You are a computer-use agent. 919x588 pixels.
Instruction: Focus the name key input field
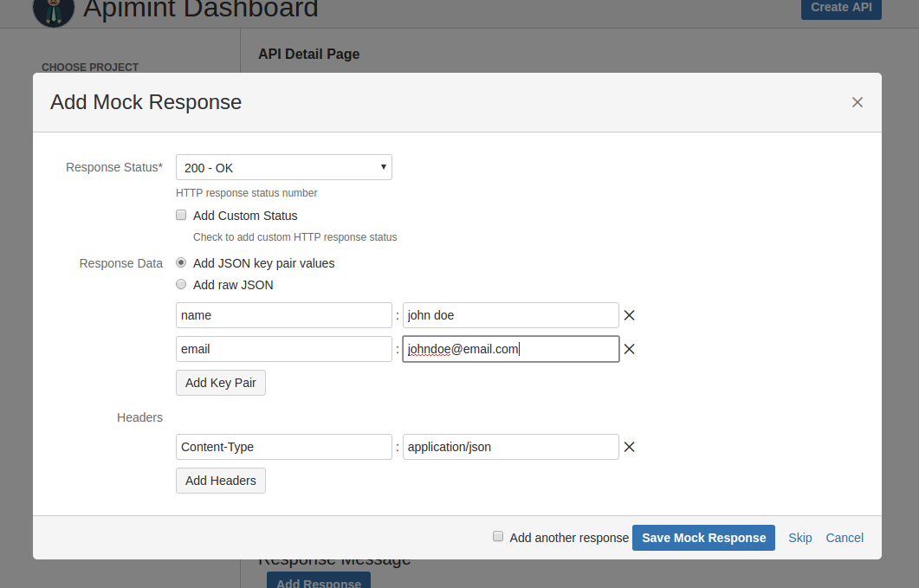(283, 315)
